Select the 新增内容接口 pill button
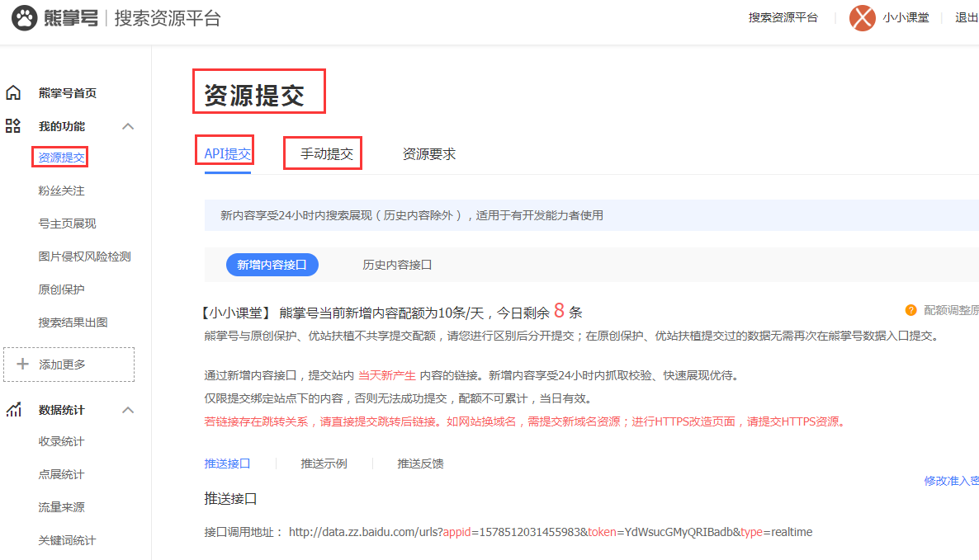The width and height of the screenshot is (979, 560). click(x=272, y=265)
